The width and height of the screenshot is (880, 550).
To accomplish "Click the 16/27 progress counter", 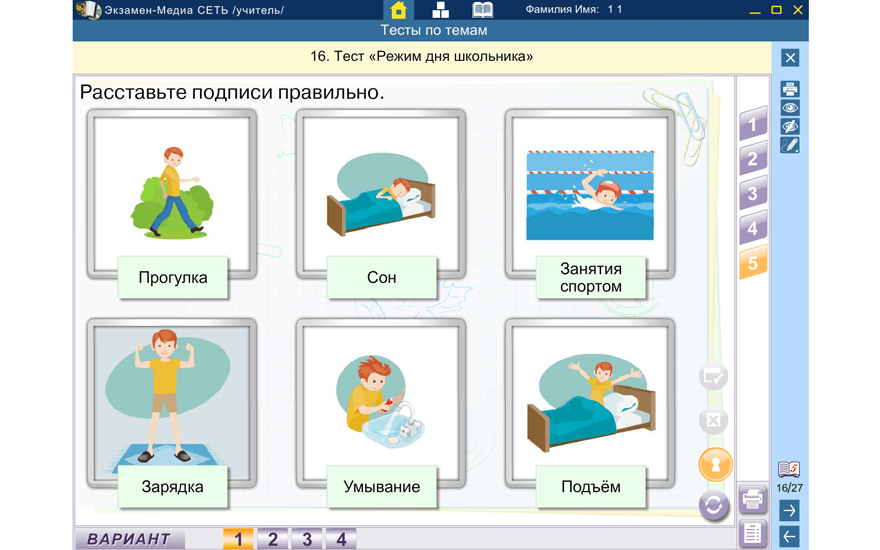I will [x=789, y=488].
